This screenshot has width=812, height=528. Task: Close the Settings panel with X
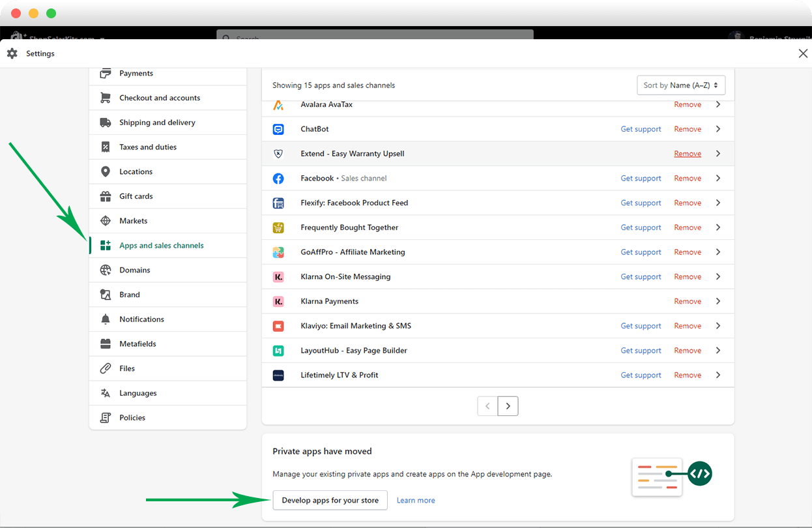coord(803,53)
